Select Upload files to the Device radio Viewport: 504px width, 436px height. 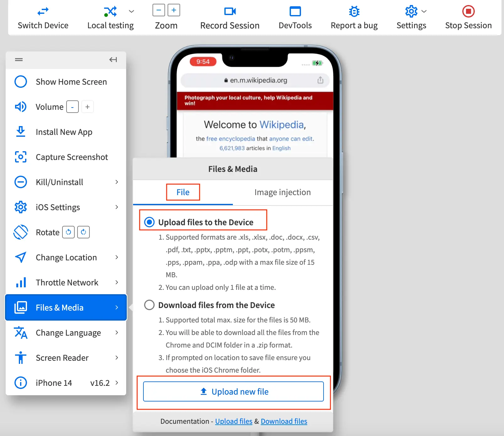[149, 222]
